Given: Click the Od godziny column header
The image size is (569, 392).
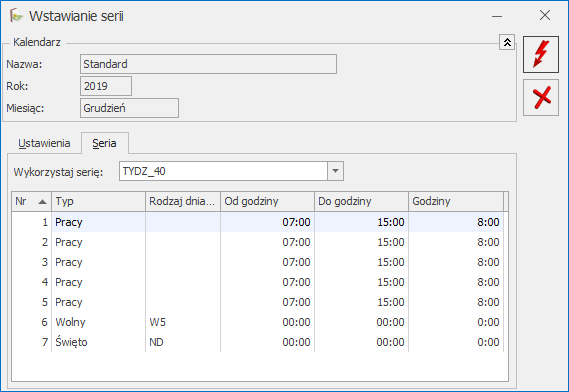Looking at the screenshot, I should [x=267, y=201].
